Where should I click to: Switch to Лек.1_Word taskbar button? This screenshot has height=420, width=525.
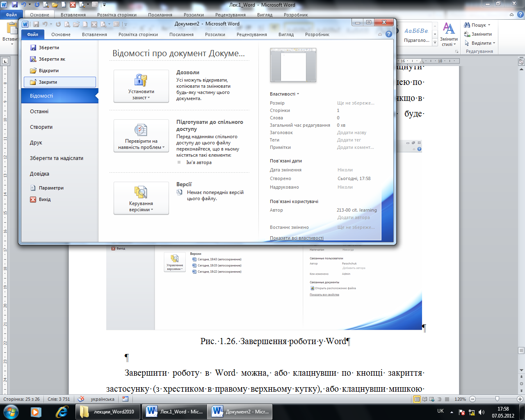click(x=175, y=411)
